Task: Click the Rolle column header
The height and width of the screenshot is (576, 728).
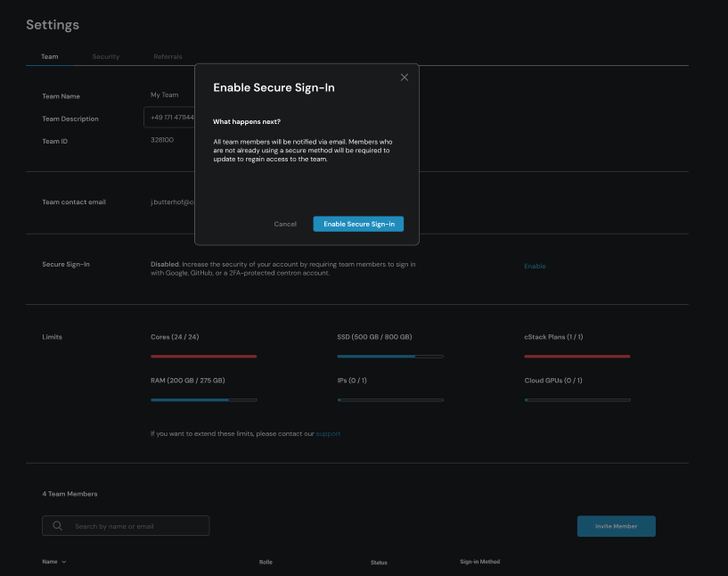Action: (x=266, y=563)
